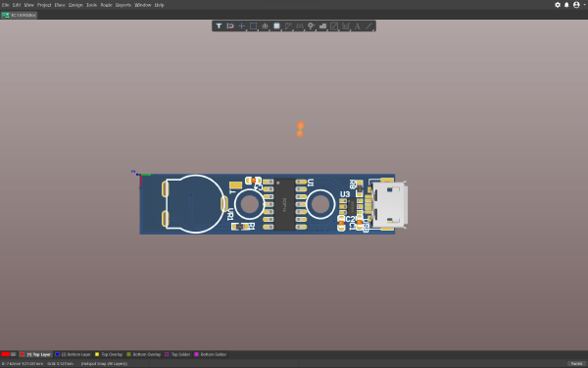The image size is (588, 368).
Task: Open the Project menu
Action: pyautogui.click(x=44, y=5)
